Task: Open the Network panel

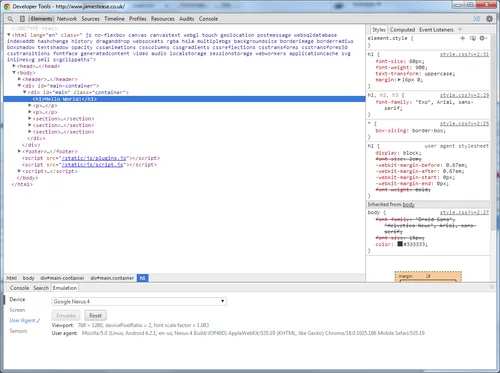Action: point(67,19)
